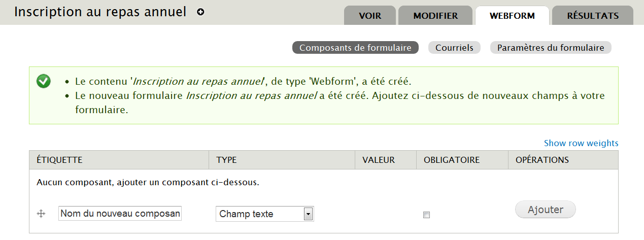Switch to the Modifier tab
644x240 pixels.
coord(435,16)
